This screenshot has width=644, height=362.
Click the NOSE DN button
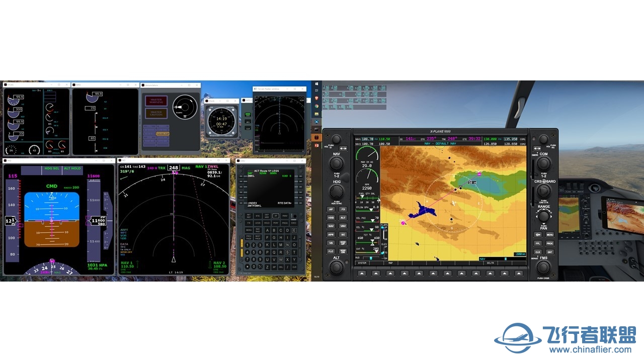tap(343, 251)
